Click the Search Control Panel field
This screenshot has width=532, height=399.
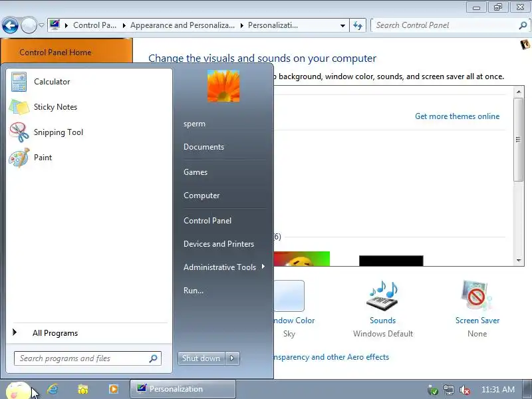tap(450, 25)
